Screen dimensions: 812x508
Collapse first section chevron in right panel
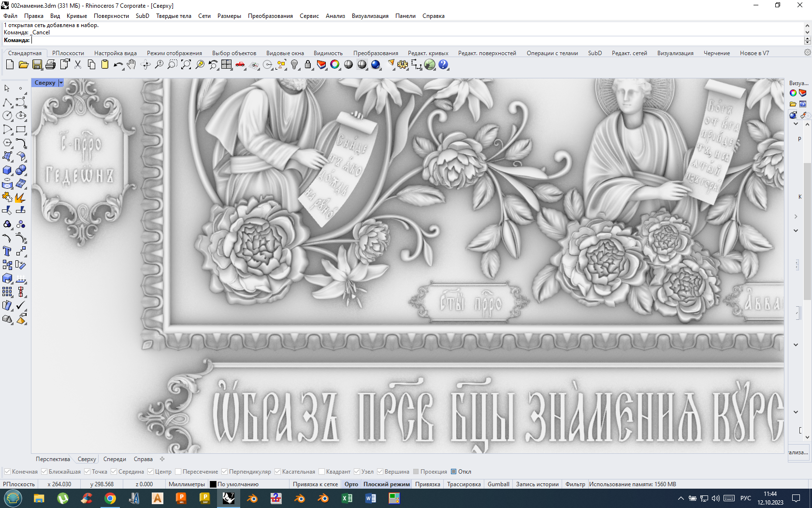[x=796, y=124]
